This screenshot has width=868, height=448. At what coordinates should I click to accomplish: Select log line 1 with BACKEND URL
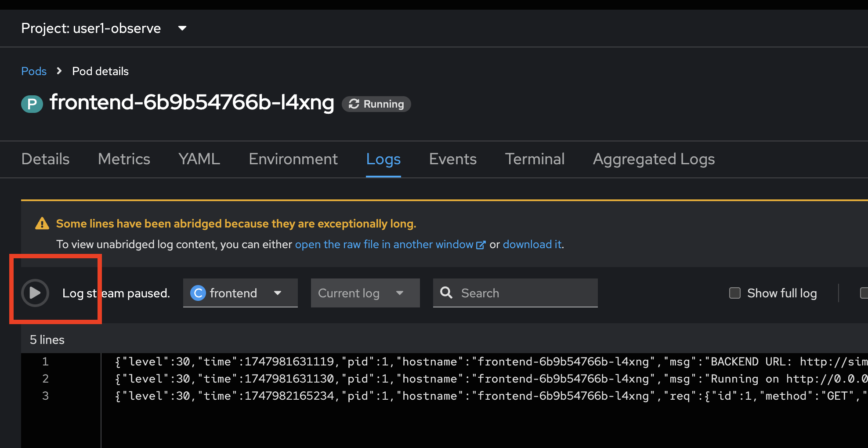(491, 362)
